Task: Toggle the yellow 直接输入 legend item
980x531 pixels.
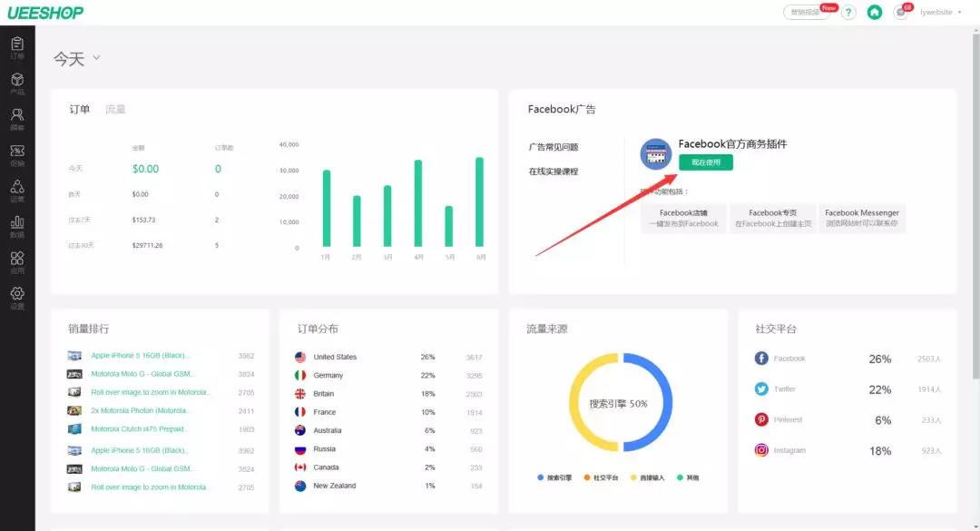Action: 647,477
